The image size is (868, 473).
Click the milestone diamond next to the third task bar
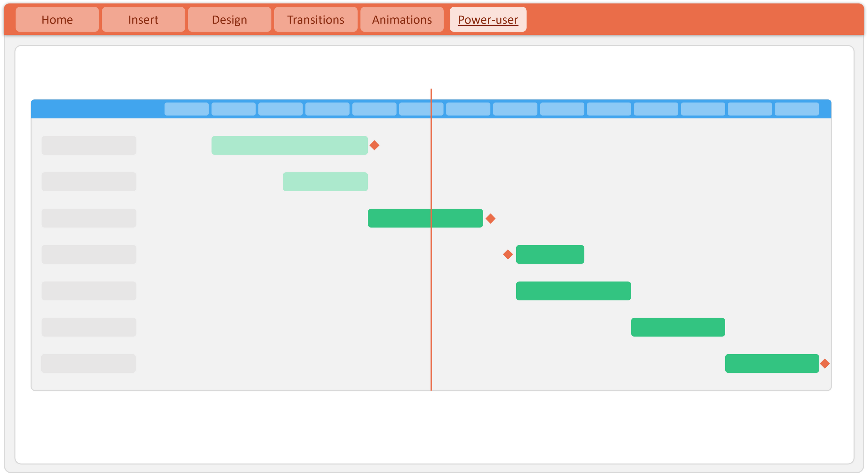click(x=491, y=218)
